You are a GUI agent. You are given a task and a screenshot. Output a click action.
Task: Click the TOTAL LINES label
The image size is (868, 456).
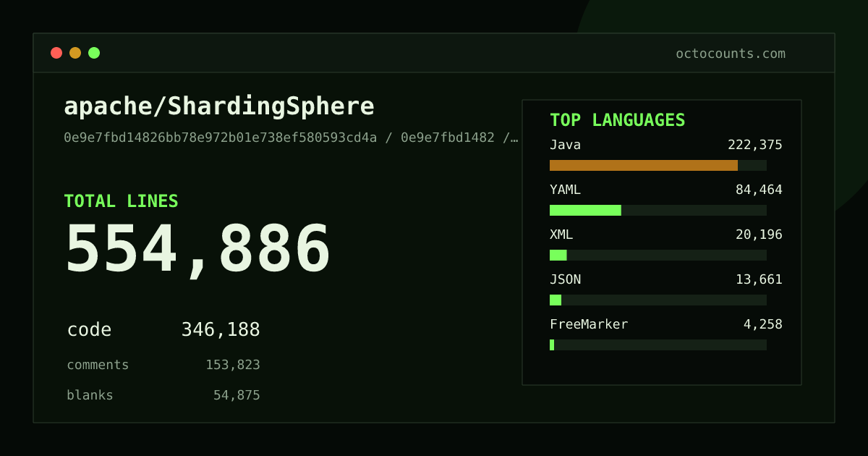pyautogui.click(x=121, y=201)
